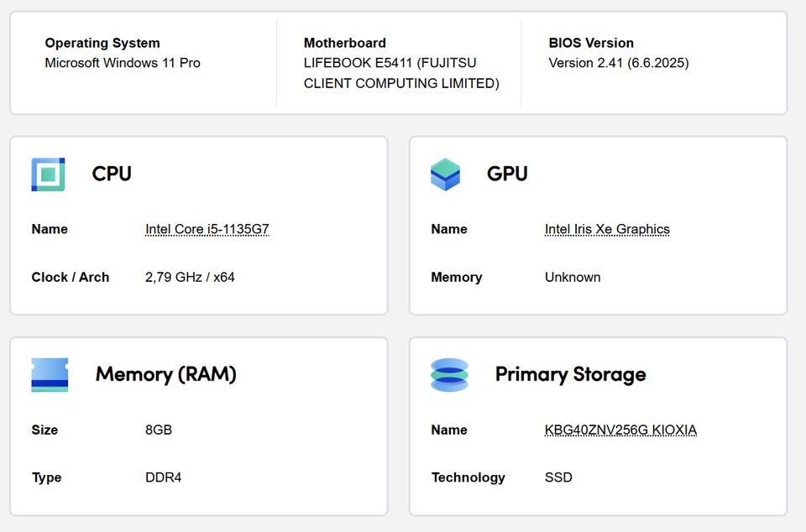
Task: Click the 8GB memory size value
Action: click(159, 430)
